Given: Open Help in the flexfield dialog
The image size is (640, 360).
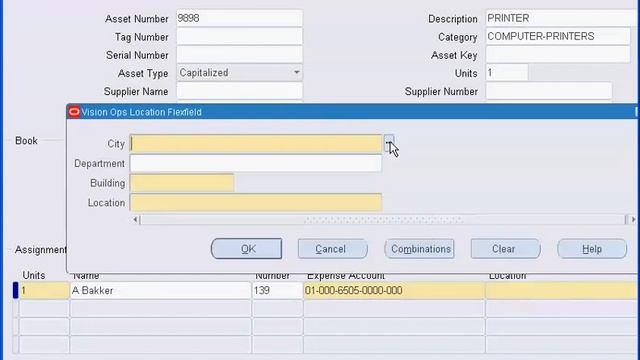Looking at the screenshot, I should (592, 249).
